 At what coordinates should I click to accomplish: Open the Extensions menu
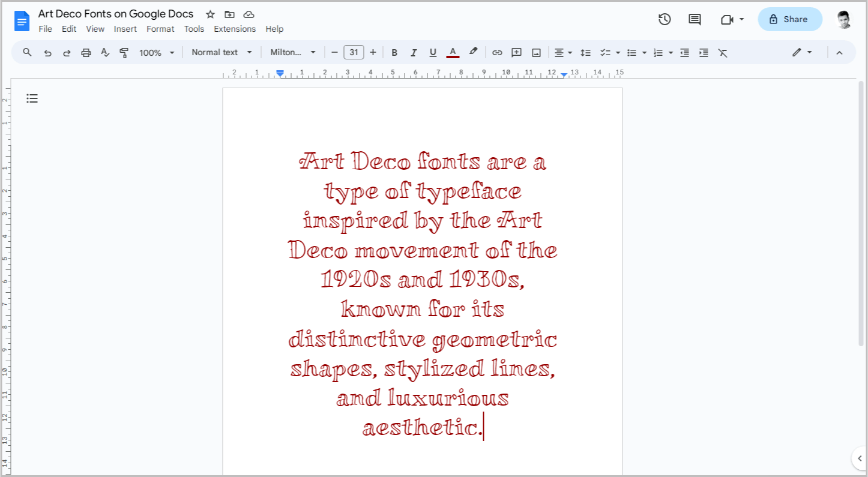pyautogui.click(x=235, y=28)
